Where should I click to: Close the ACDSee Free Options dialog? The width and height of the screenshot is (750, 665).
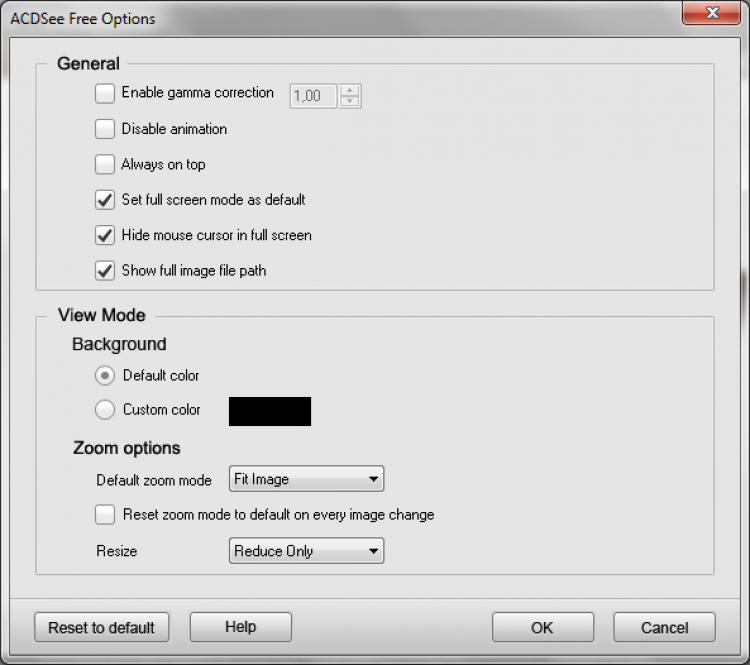click(712, 12)
